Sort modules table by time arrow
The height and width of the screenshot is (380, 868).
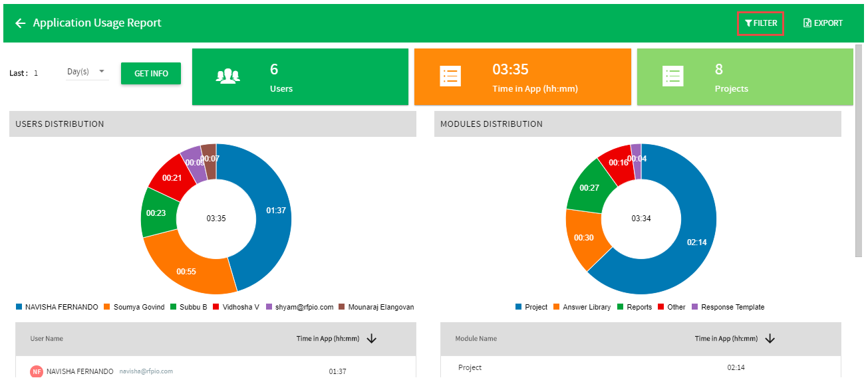pos(770,339)
